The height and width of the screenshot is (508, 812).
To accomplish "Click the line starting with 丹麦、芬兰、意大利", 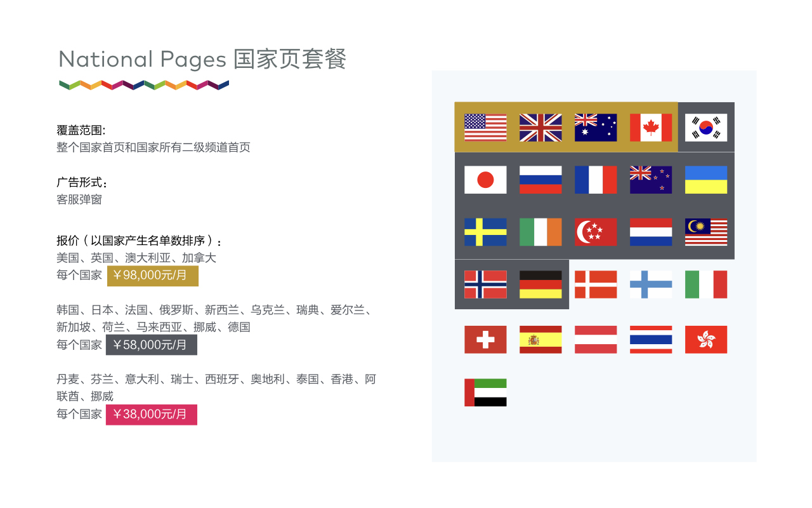I will [216, 379].
